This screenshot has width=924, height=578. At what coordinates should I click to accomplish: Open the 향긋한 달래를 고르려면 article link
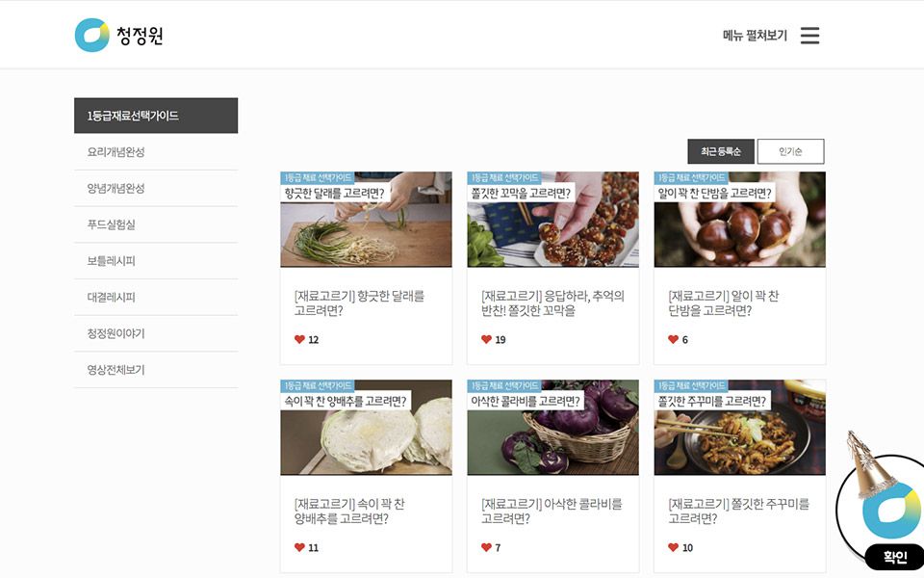click(359, 302)
